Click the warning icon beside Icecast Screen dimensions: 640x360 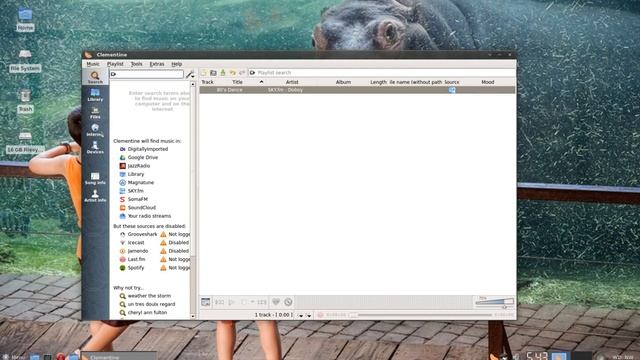pyautogui.click(x=163, y=242)
